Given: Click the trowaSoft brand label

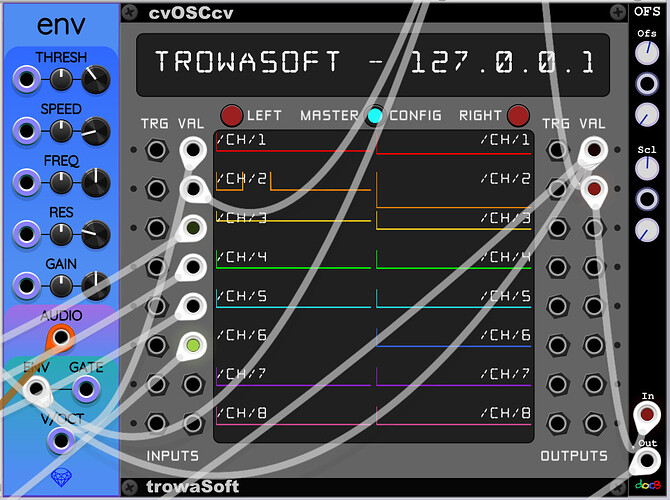Looking at the screenshot, I should click(x=192, y=487).
